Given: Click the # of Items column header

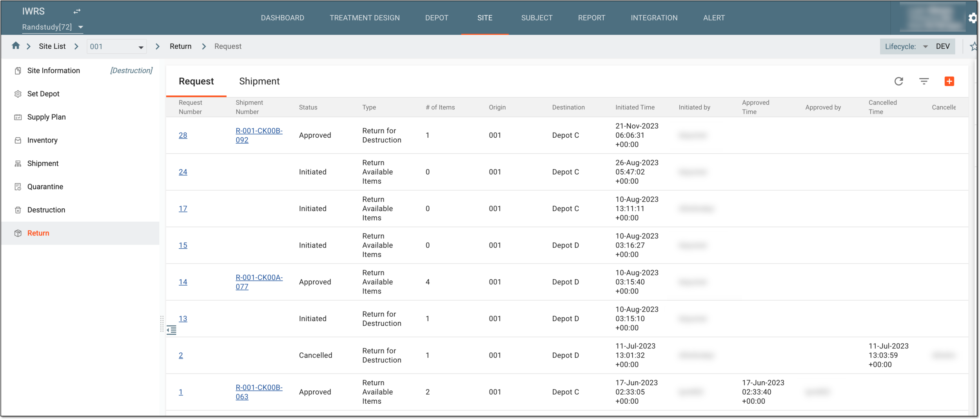Looking at the screenshot, I should coord(440,107).
